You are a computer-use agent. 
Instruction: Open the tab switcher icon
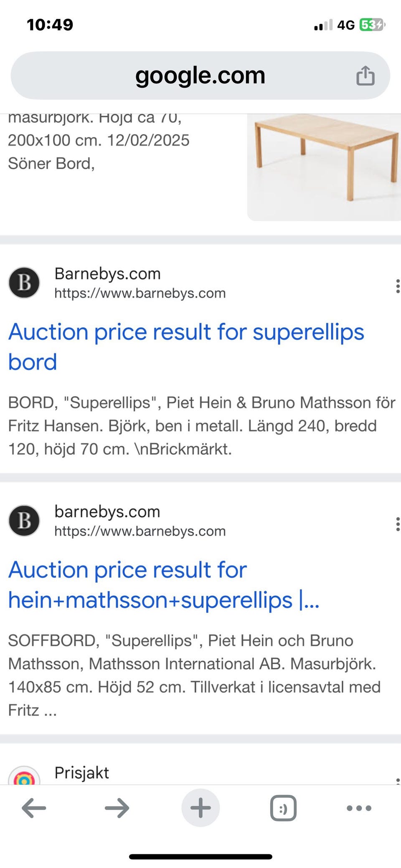284,808
